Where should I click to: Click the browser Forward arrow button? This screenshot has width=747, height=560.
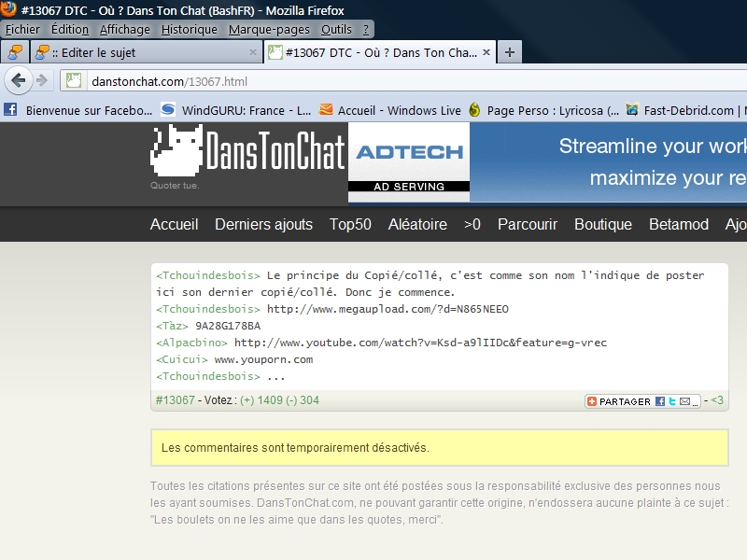click(x=42, y=80)
